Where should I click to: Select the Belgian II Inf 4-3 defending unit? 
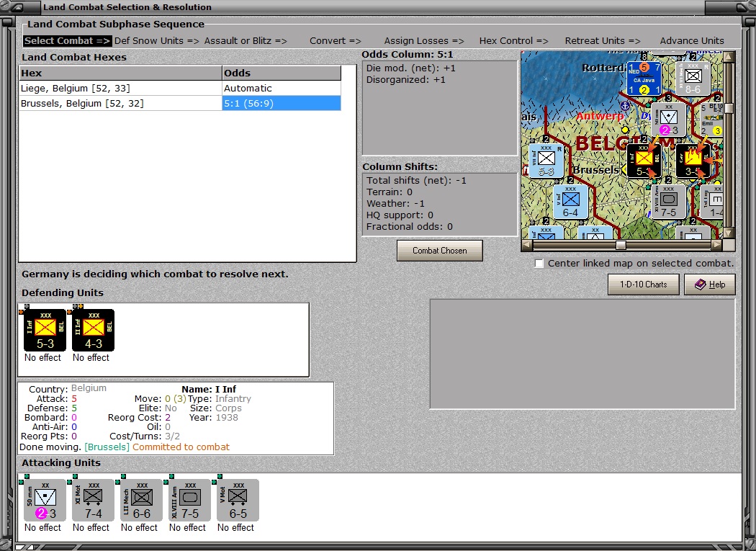click(93, 330)
